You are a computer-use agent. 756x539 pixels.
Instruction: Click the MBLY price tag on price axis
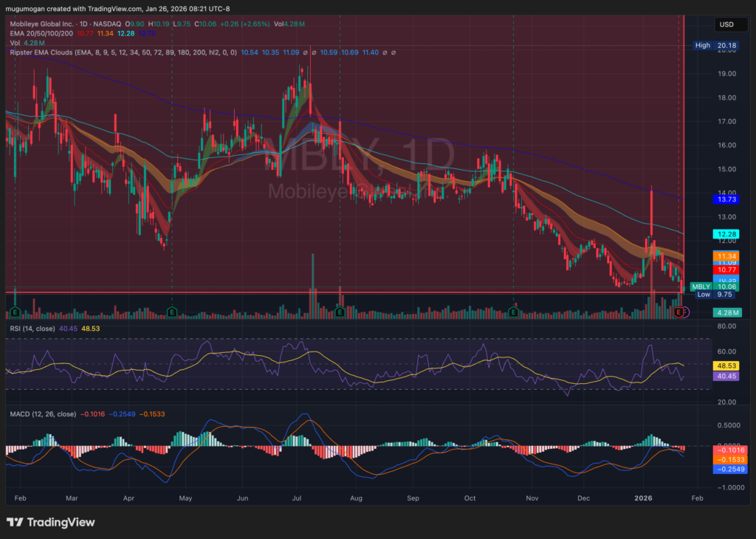699,286
